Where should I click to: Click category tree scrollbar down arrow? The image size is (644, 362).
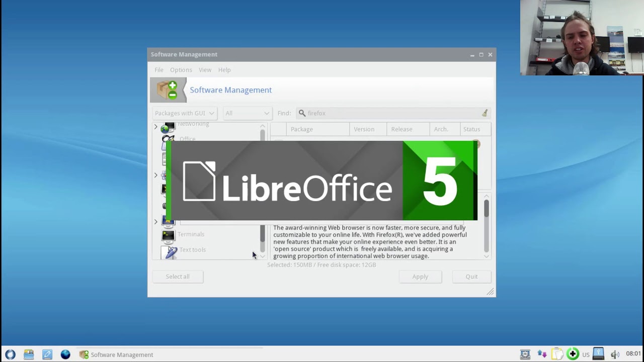262,256
